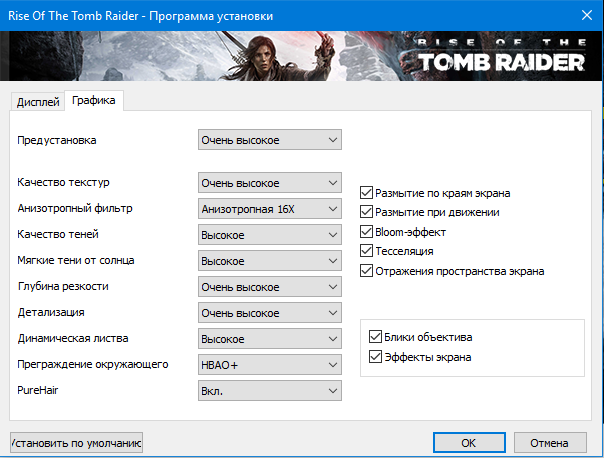Click Установить по умолчанию button
Screen dimensions: 606x458
77,443
